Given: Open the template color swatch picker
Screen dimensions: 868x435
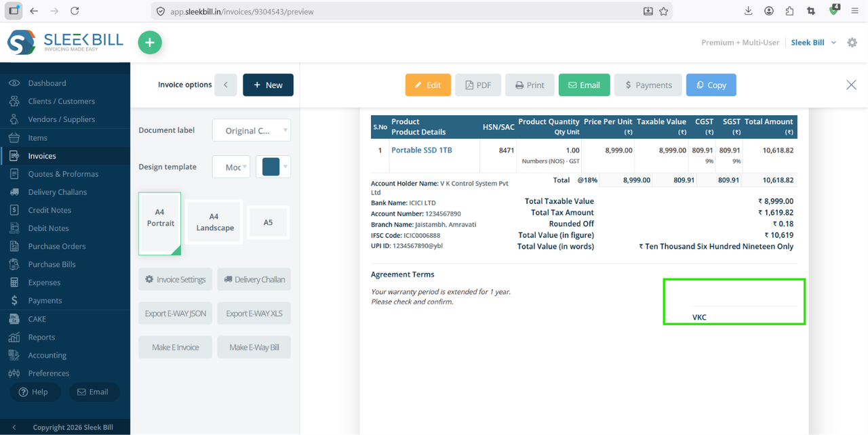Looking at the screenshot, I should coord(273,167).
